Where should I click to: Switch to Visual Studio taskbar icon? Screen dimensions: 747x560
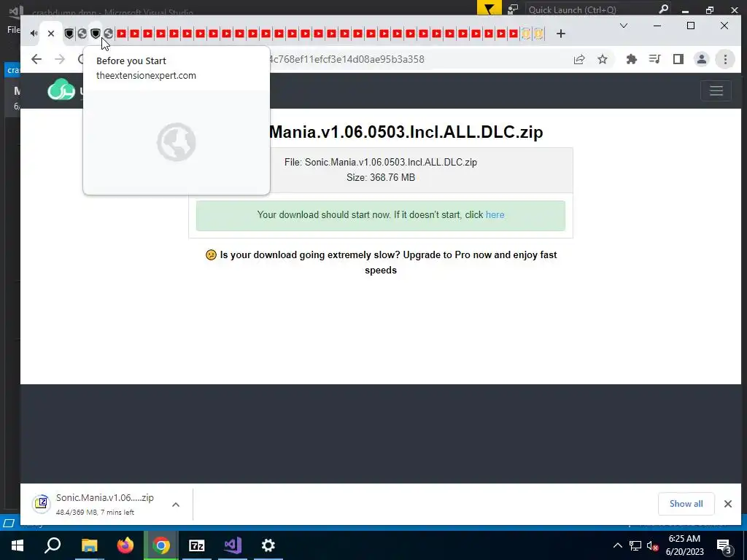[233, 545]
